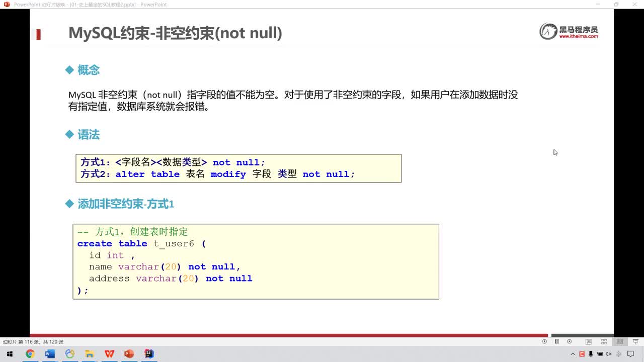
Task: Click the 'name varchar(20) not null' line
Action: (165, 267)
